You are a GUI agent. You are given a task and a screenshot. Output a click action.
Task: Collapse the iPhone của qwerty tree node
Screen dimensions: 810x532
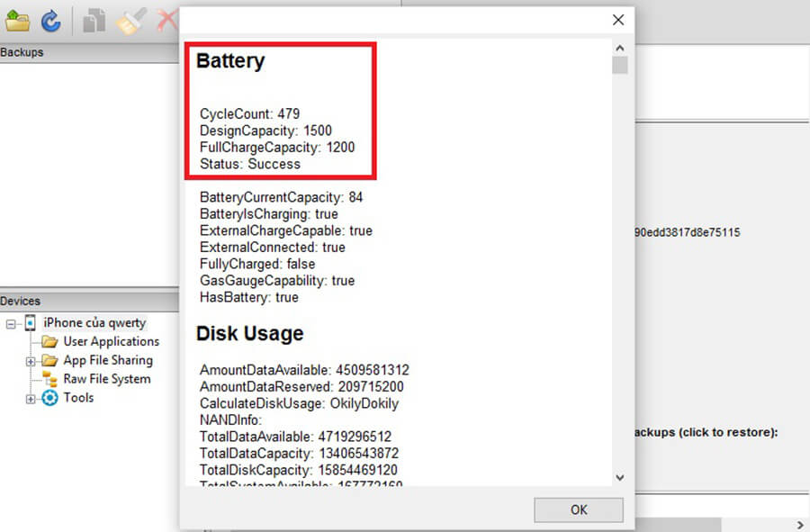pos(12,323)
